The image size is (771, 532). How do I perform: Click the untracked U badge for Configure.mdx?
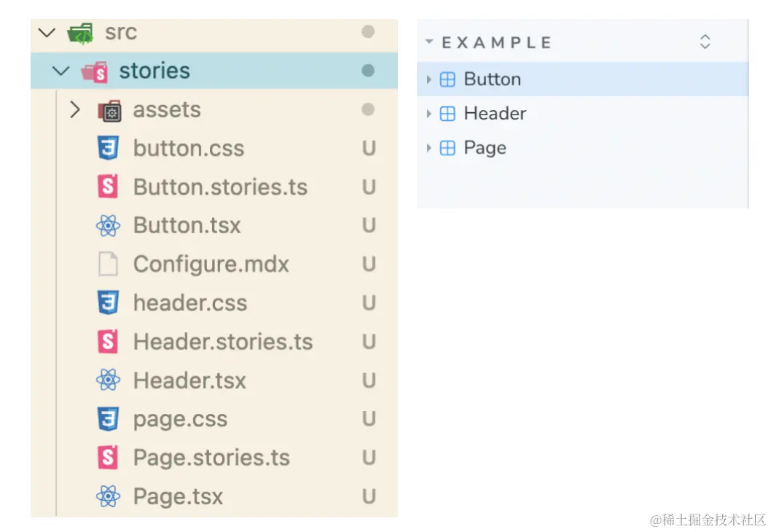tap(369, 265)
